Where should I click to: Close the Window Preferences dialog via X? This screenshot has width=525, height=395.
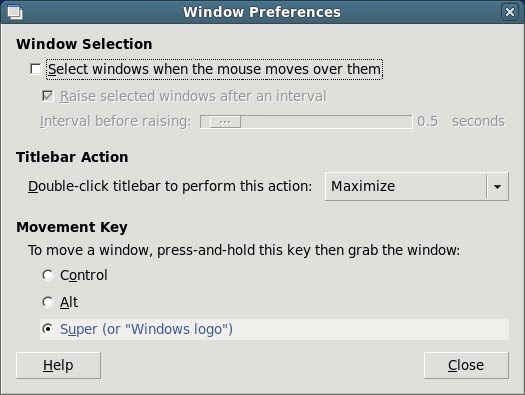(x=510, y=12)
